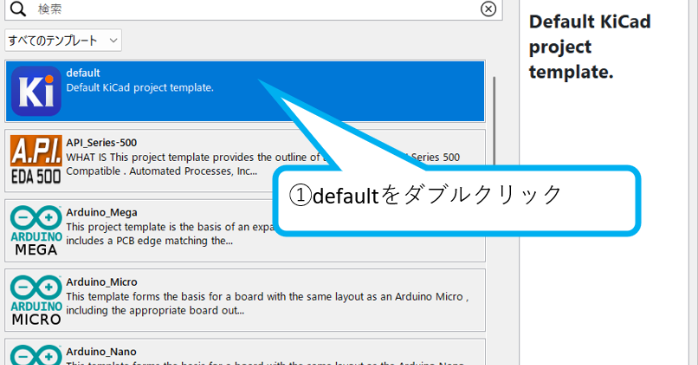698x365 pixels.
Task: Click the 'Default KiCad project template.' preview heading
Action: click(590, 47)
